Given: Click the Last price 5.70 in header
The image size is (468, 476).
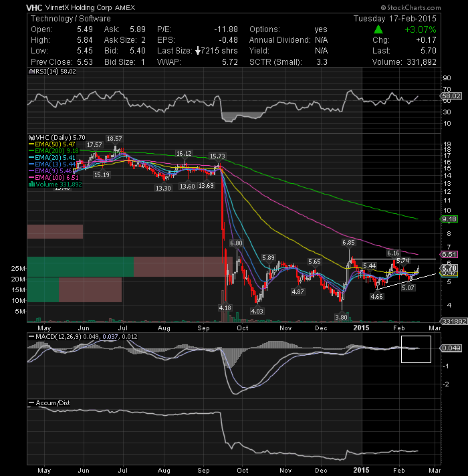Looking at the screenshot, I should tap(429, 51).
